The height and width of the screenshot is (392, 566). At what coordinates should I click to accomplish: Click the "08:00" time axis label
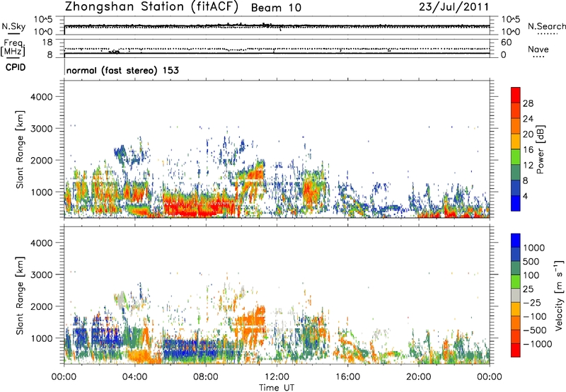[x=206, y=377]
